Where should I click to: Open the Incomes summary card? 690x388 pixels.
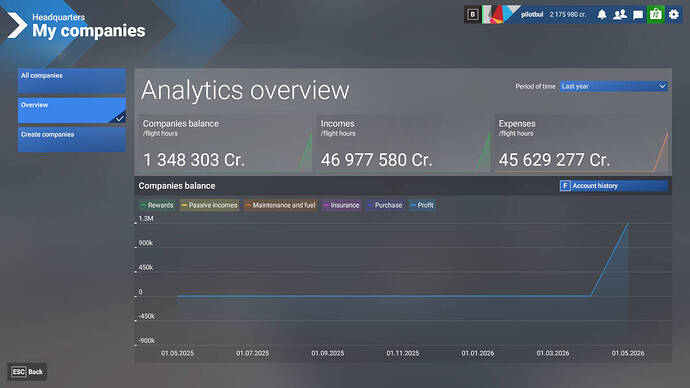403,143
